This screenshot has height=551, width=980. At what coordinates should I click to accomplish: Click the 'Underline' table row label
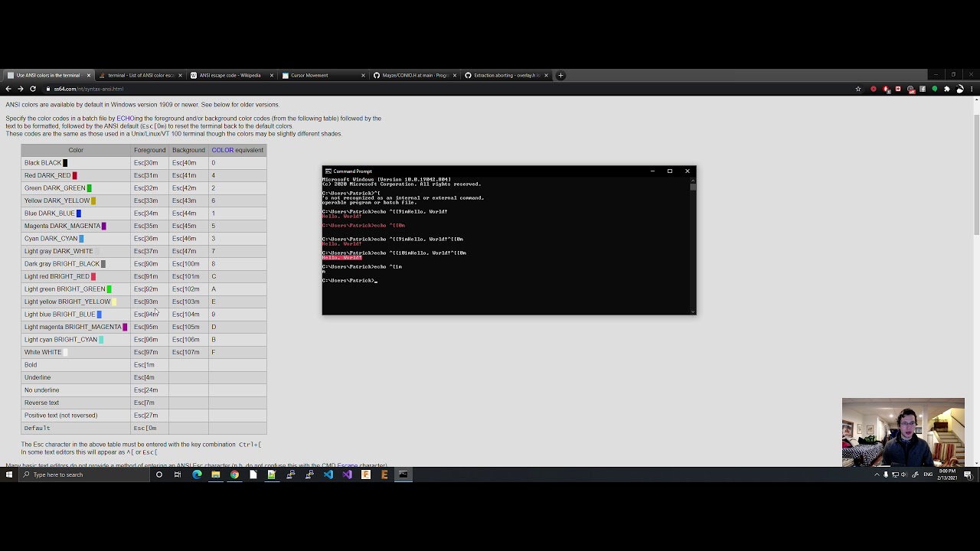(x=38, y=377)
